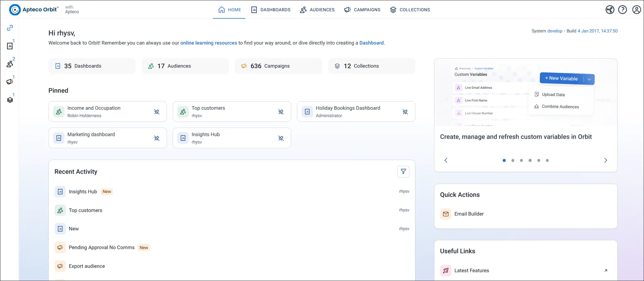644x281 pixels.
Task: Open Export audience activity row
Action: 232,266
